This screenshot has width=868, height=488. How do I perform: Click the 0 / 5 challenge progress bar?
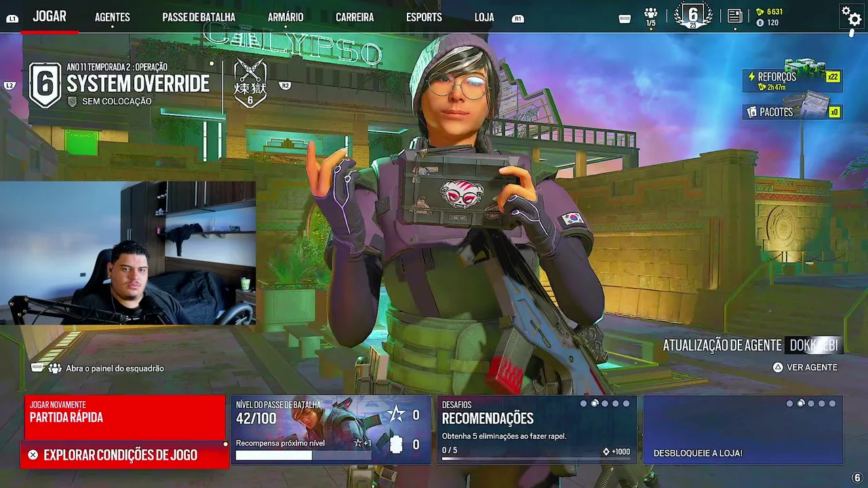pos(535,460)
